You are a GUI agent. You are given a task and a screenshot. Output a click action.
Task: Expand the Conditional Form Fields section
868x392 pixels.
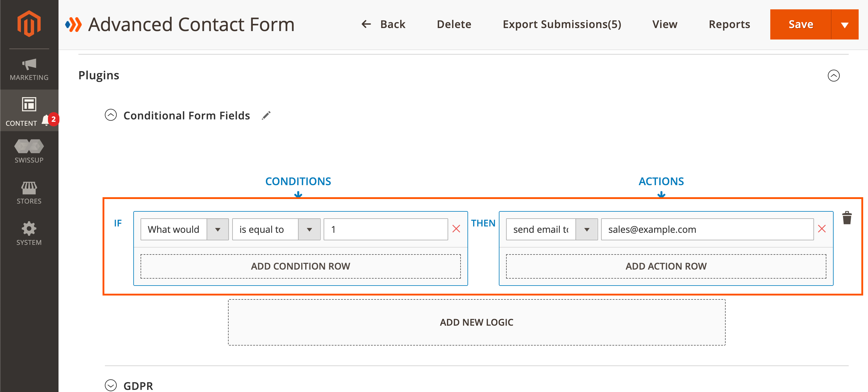(111, 115)
